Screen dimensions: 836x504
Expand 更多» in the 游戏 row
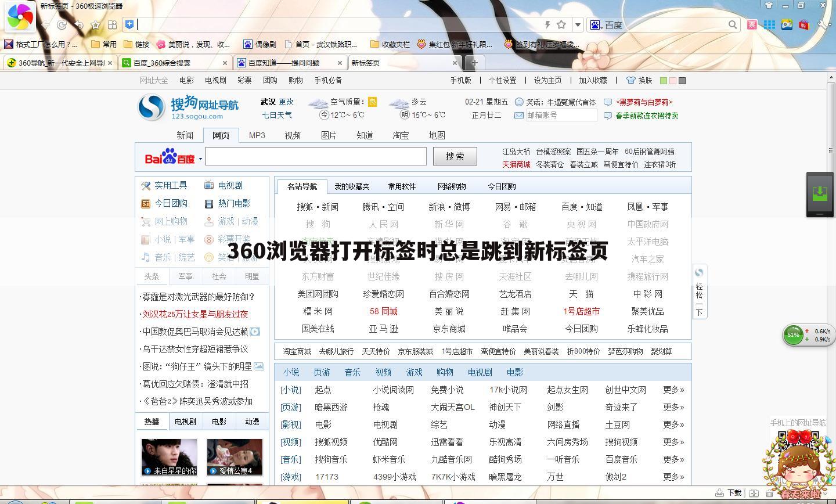point(673,477)
